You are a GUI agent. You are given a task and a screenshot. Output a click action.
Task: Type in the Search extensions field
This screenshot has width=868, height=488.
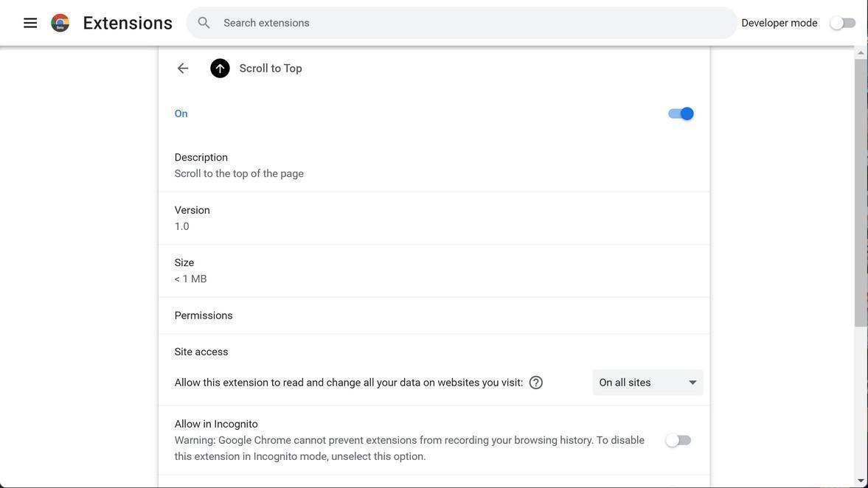click(472, 23)
